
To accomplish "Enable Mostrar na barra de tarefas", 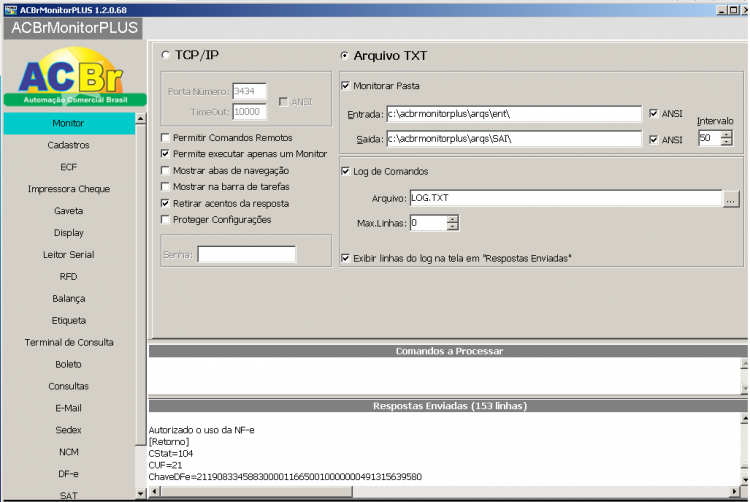I will point(165,187).
